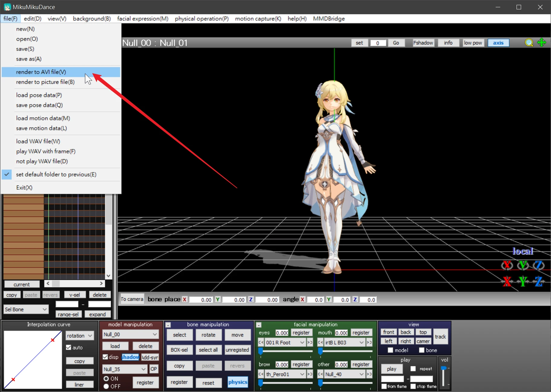Toggle the disp model display checkbox
This screenshot has width=551, height=392.
[x=105, y=357]
